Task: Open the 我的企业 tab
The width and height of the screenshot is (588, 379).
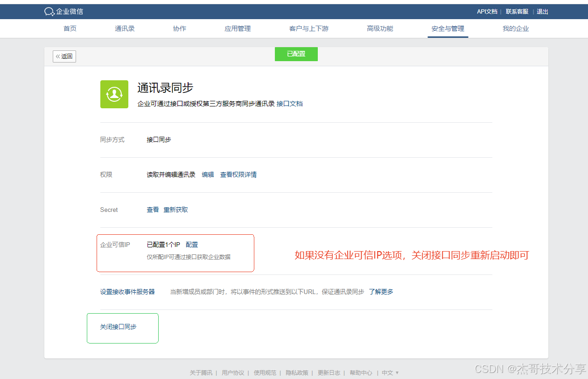Action: tap(516, 28)
